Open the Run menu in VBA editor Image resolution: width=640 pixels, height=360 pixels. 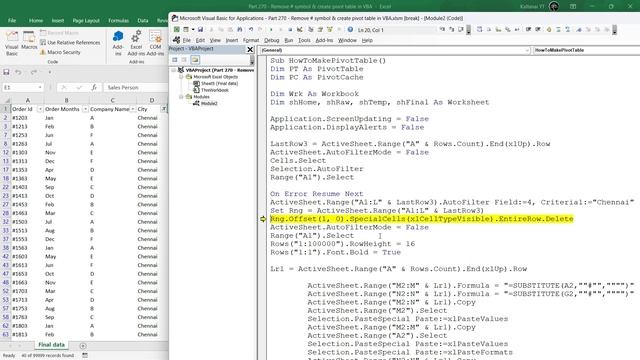[x=289, y=40]
